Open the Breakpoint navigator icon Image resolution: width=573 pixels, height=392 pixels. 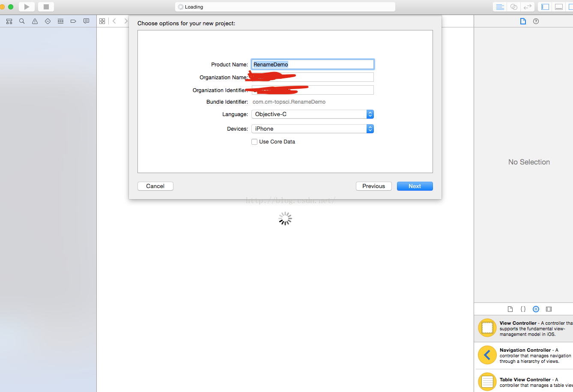pyautogui.click(x=73, y=21)
